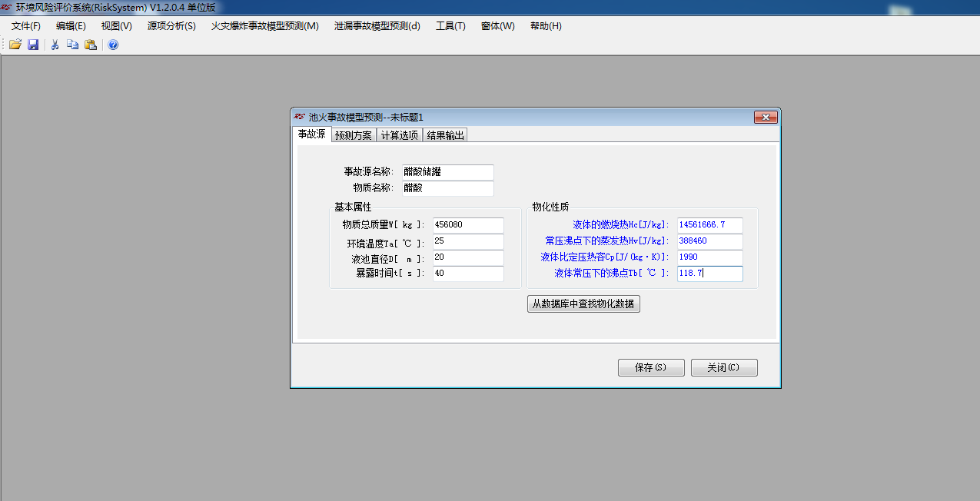Image resolution: width=980 pixels, height=501 pixels.
Task: Click the Save floppy disk icon
Action: pos(33,45)
